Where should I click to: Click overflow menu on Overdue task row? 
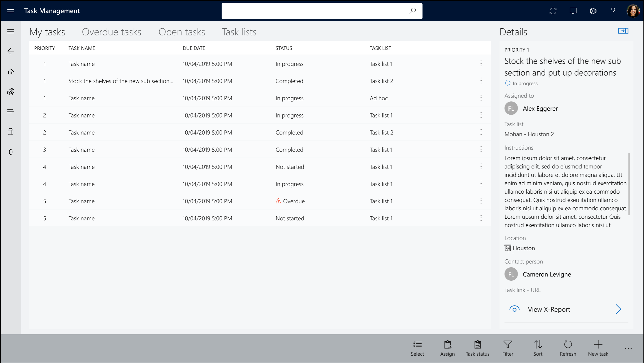click(481, 201)
